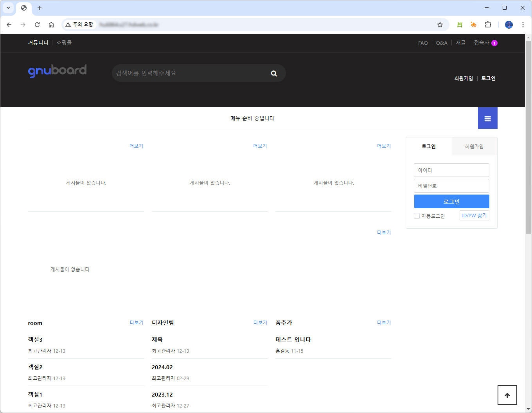Go back with browser back arrow
This screenshot has height=413, width=532.
9,25
